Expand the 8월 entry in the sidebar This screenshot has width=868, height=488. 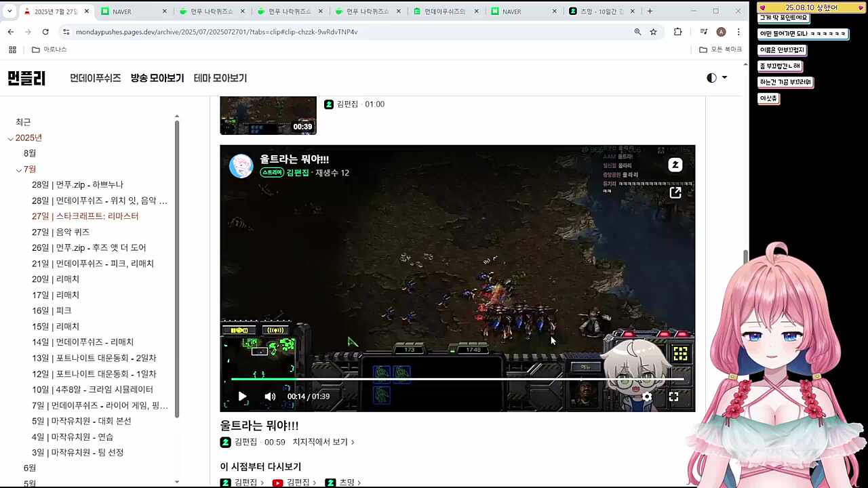[x=30, y=153]
